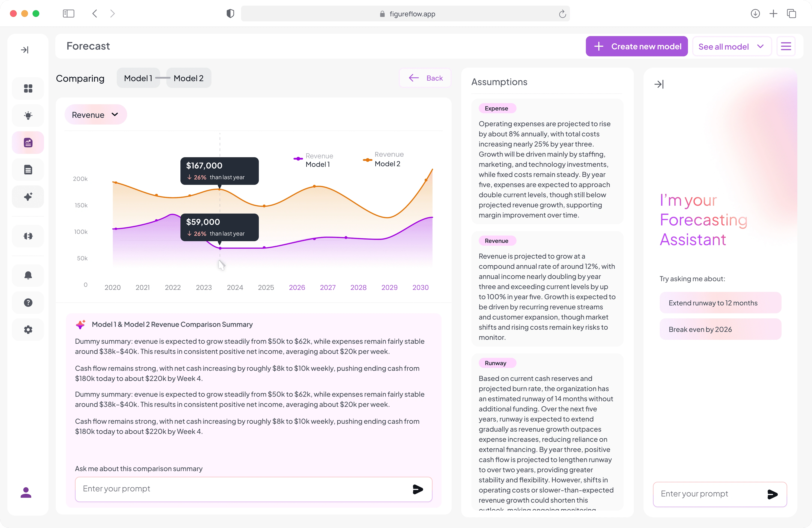
Task: Toggle Revenue Model 1 legend entry
Action: click(x=313, y=160)
